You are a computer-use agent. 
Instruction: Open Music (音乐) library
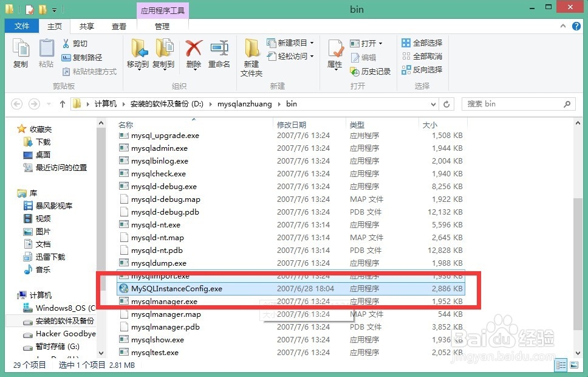pos(36,269)
